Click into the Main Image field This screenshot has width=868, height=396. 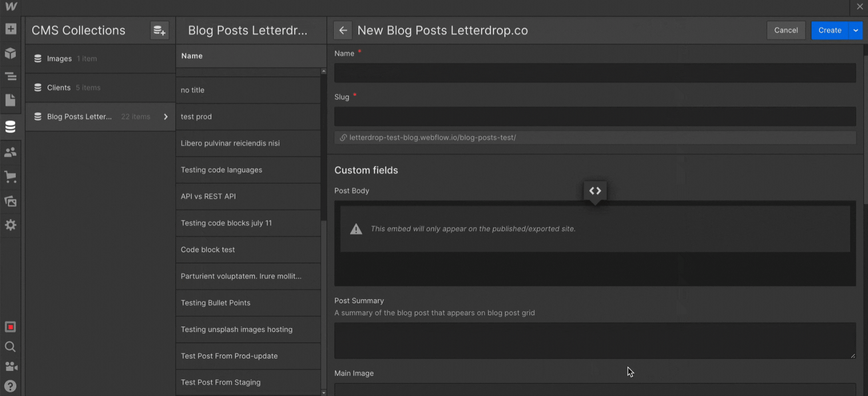pos(595,389)
